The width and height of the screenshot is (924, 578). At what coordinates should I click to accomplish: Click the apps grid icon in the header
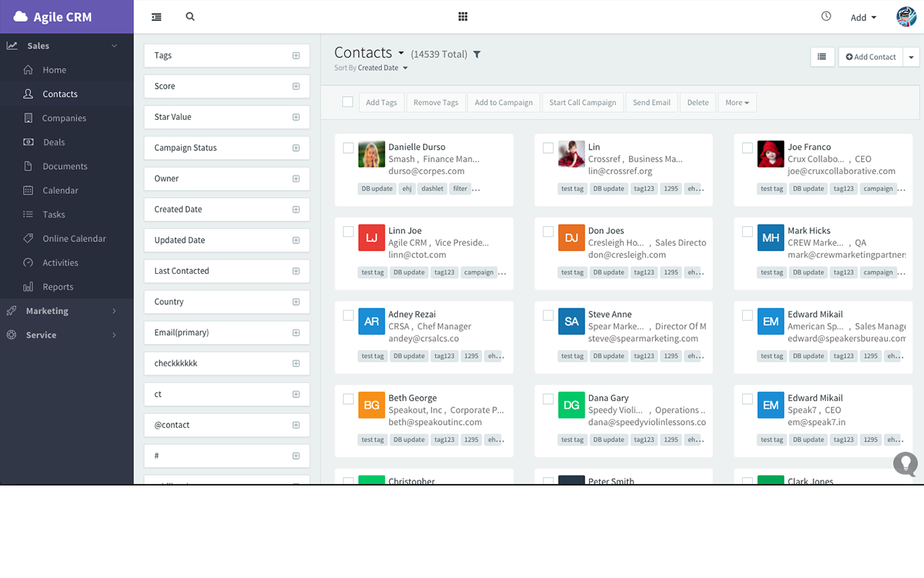(463, 16)
